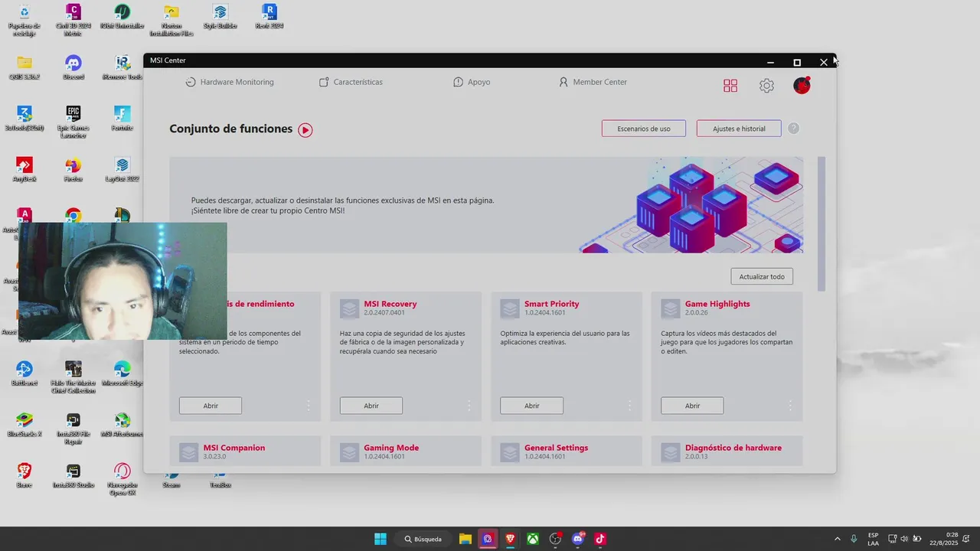This screenshot has height=551, width=980.
Task: Click the General Settings card icon
Action: [510, 452]
